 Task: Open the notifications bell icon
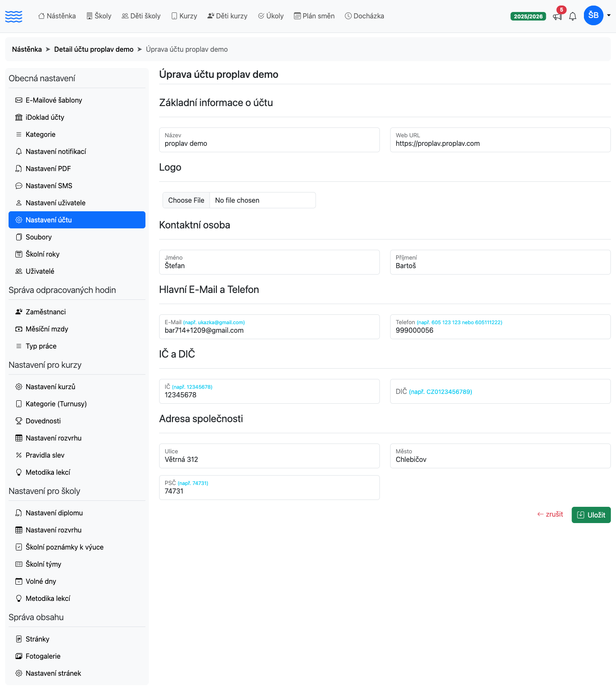573,16
